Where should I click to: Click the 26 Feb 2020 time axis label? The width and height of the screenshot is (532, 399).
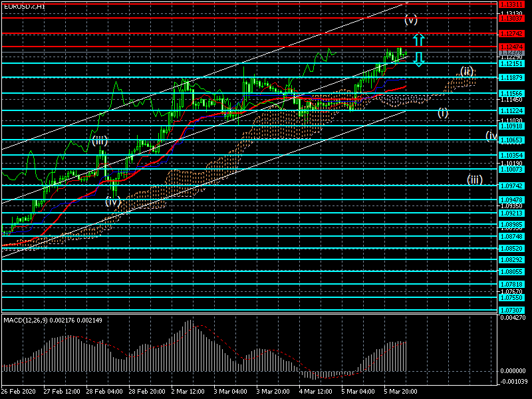(19, 391)
